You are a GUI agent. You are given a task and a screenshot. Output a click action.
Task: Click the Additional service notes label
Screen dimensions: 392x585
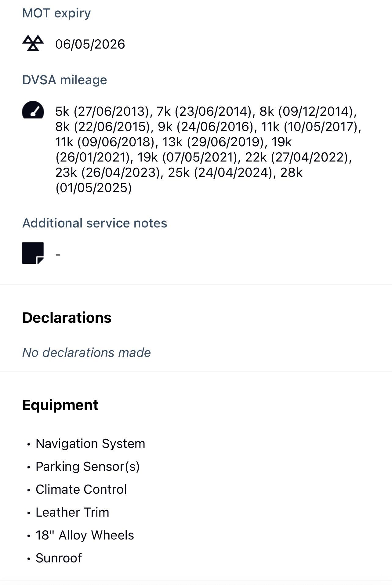tap(95, 223)
